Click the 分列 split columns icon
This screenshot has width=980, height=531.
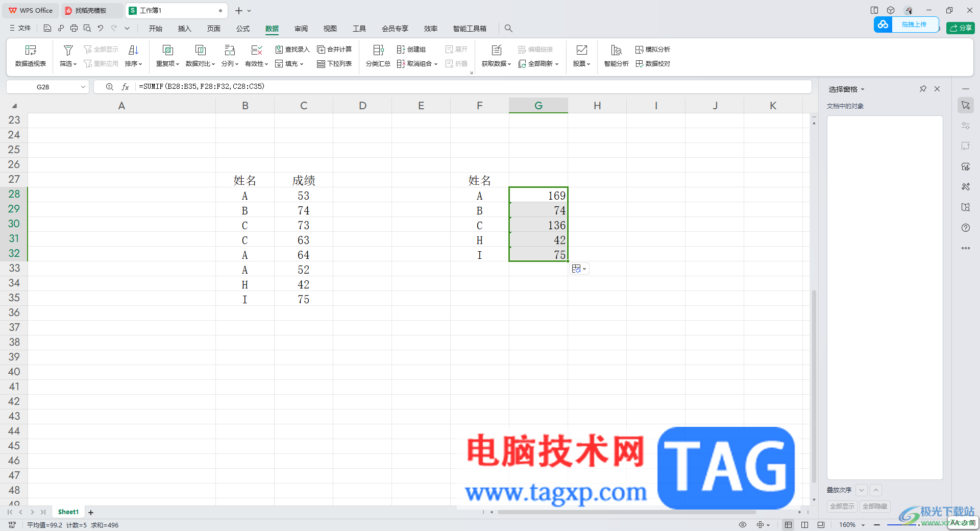pos(230,50)
